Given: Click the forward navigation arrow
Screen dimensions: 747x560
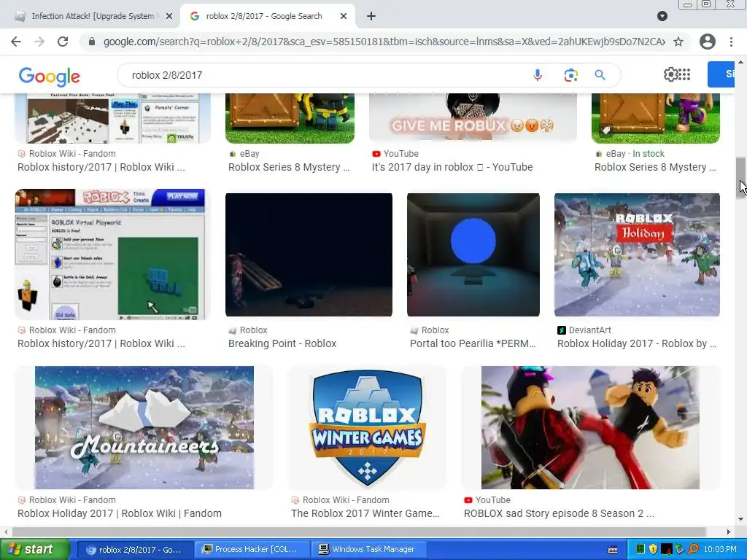Looking at the screenshot, I should click(39, 42).
